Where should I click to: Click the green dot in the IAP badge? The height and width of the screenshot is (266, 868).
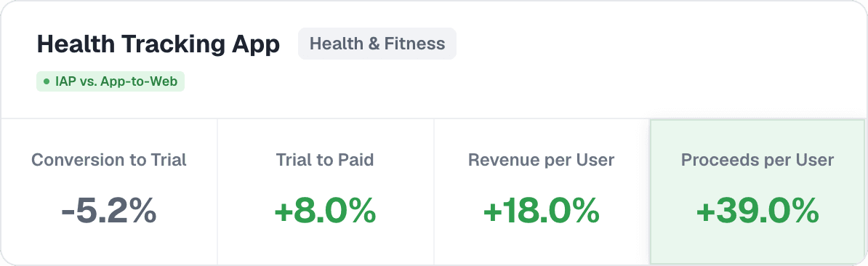tap(47, 82)
